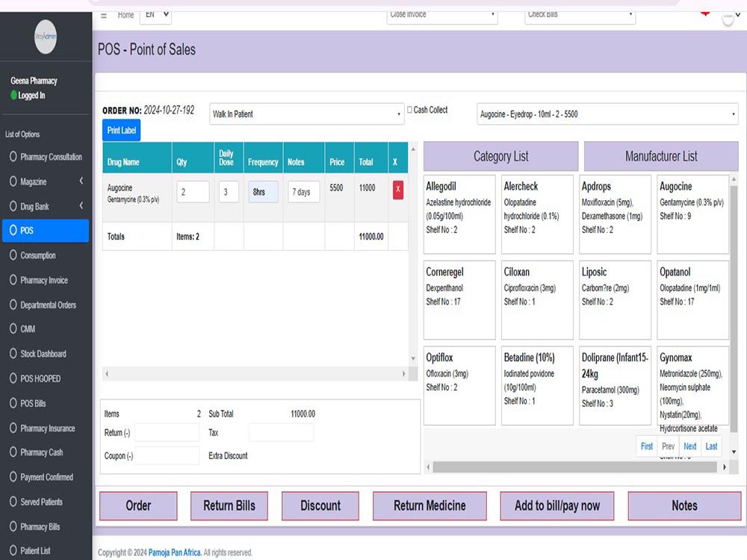Click the Print Label button
The width and height of the screenshot is (747, 560).
[121, 131]
